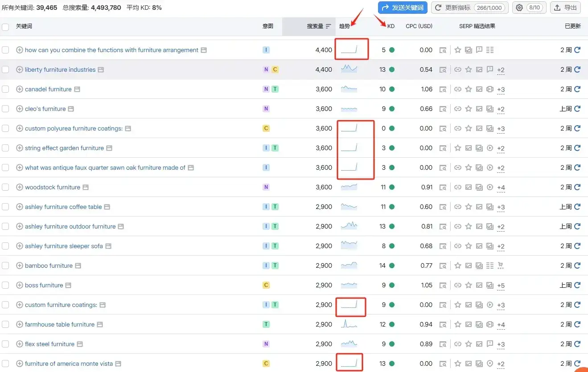Select the checkbox for cleo's furniture

5,109
